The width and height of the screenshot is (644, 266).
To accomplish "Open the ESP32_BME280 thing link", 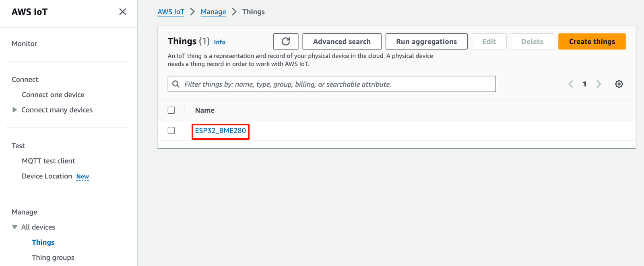I will [x=221, y=131].
